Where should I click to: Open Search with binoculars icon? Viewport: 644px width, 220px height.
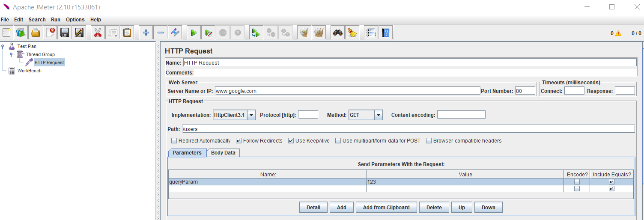click(338, 33)
